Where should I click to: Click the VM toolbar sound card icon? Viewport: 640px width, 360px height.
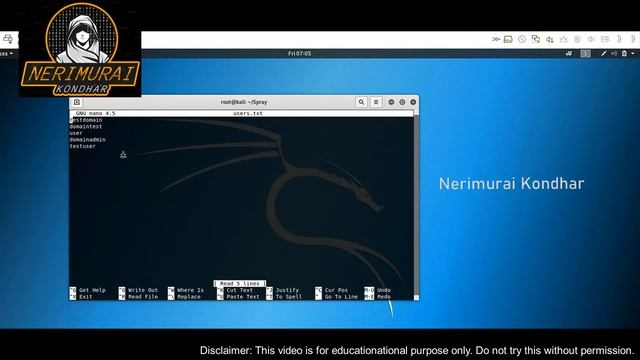point(550,39)
